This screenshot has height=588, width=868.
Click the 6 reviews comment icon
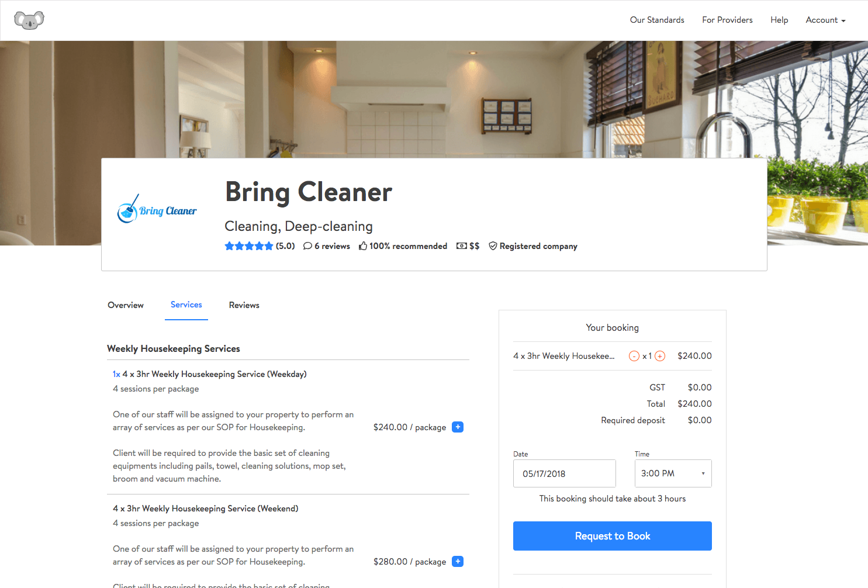pyautogui.click(x=307, y=246)
